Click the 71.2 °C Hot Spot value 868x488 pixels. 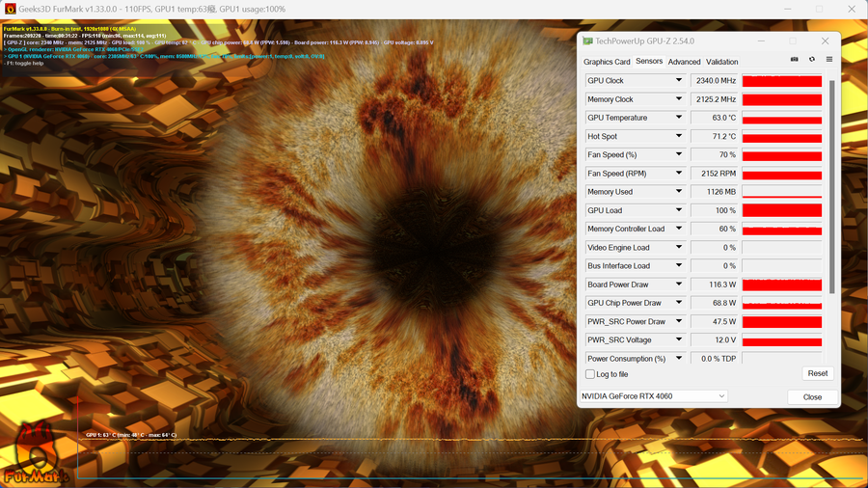pyautogui.click(x=713, y=136)
